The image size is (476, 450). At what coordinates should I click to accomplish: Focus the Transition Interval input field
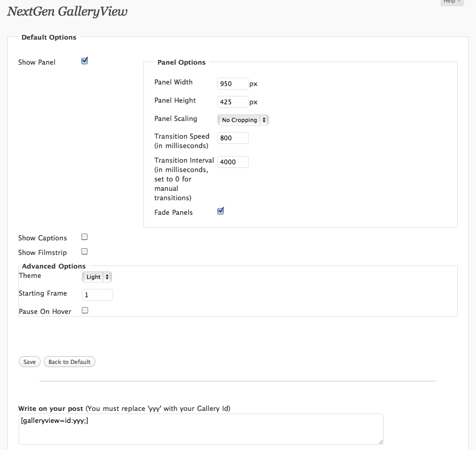click(233, 162)
